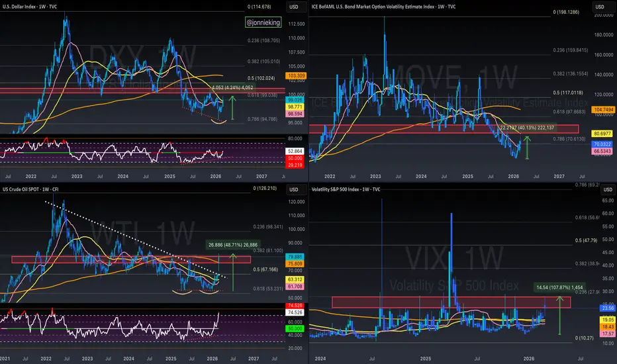Click the green 50.000 RSI label on WTI

pyautogui.click(x=295, y=328)
